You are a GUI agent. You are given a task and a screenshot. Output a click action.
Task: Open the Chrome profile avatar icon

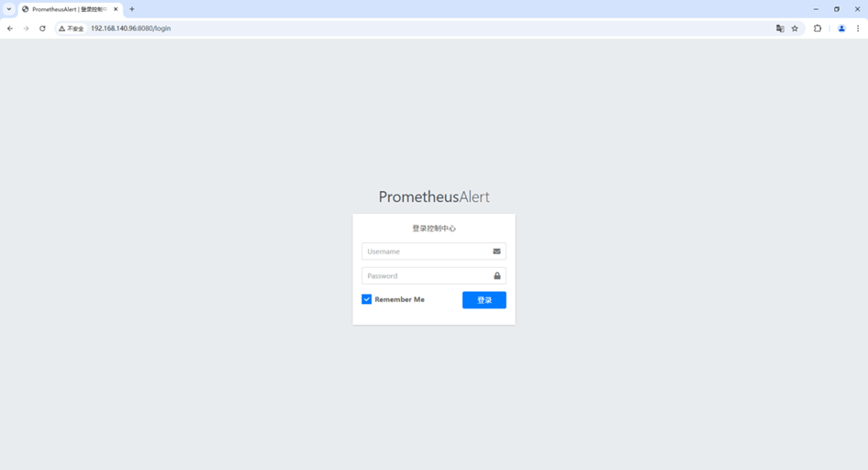(841, 28)
